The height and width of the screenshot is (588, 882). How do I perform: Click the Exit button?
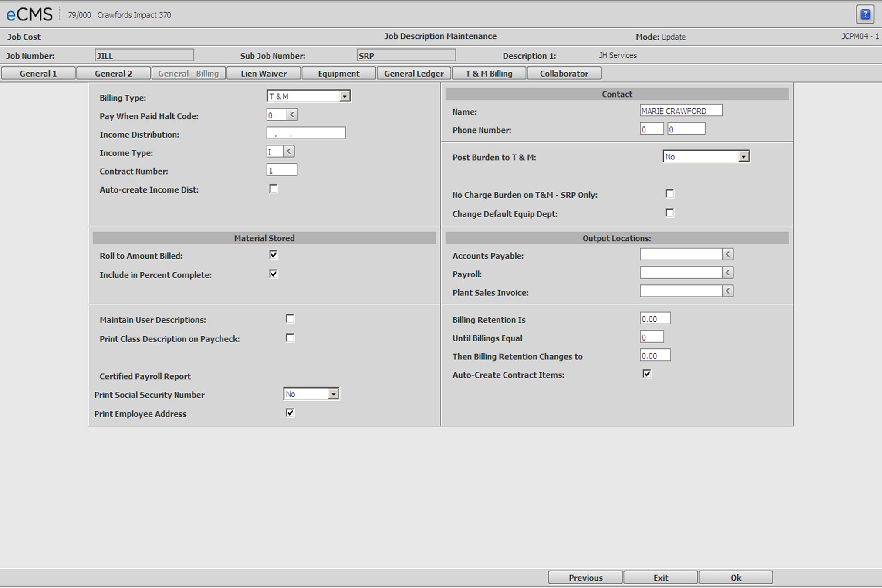[x=661, y=578]
